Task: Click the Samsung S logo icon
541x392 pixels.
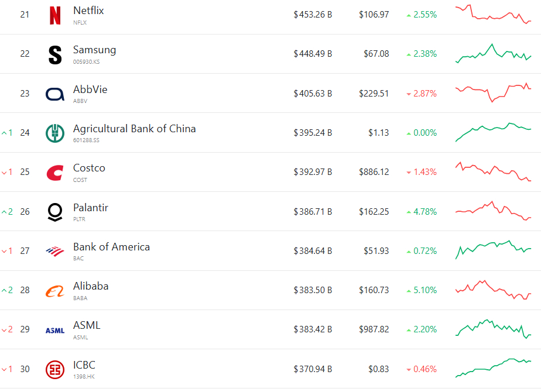Action: (55, 54)
